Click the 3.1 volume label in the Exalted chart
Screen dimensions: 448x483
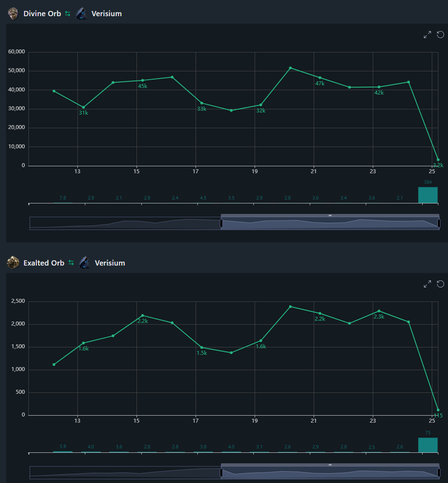click(x=259, y=447)
